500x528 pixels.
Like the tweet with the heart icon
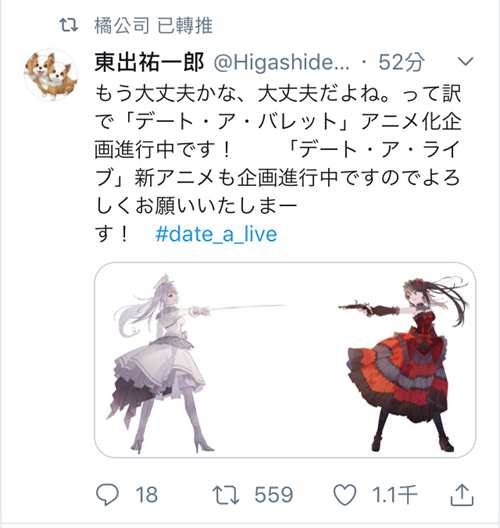coord(345,495)
